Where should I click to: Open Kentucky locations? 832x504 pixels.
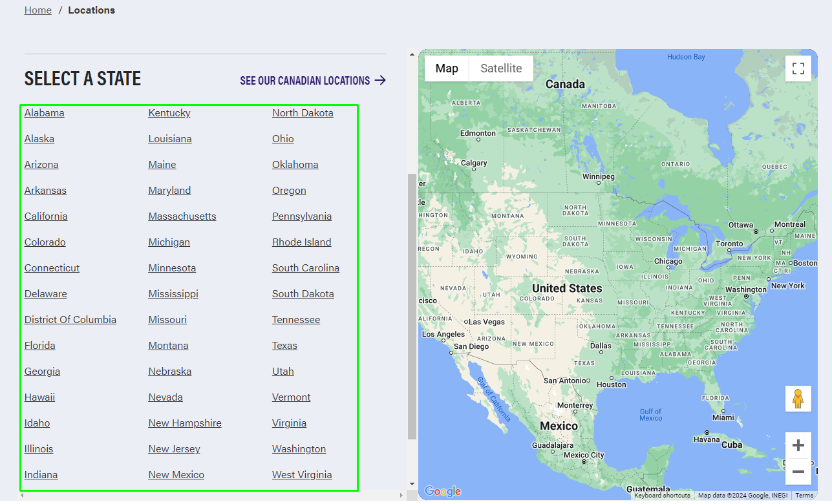coord(169,113)
